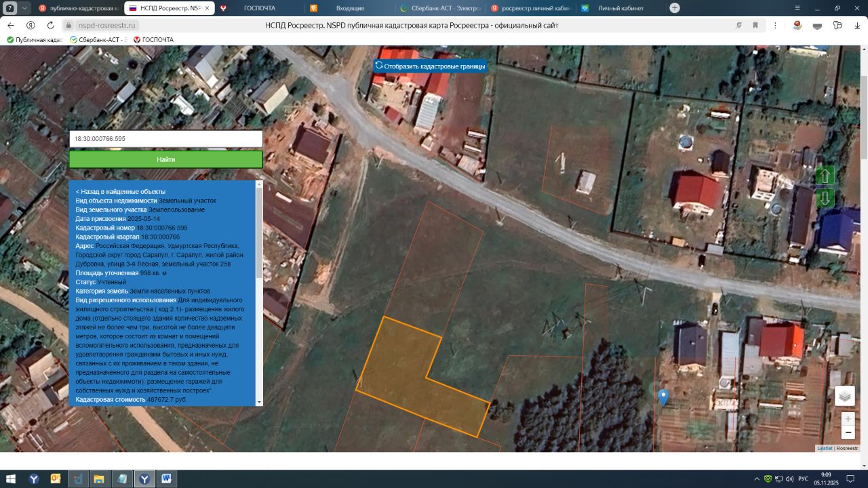
Task: Open Word from the taskbar
Action: coord(165,479)
